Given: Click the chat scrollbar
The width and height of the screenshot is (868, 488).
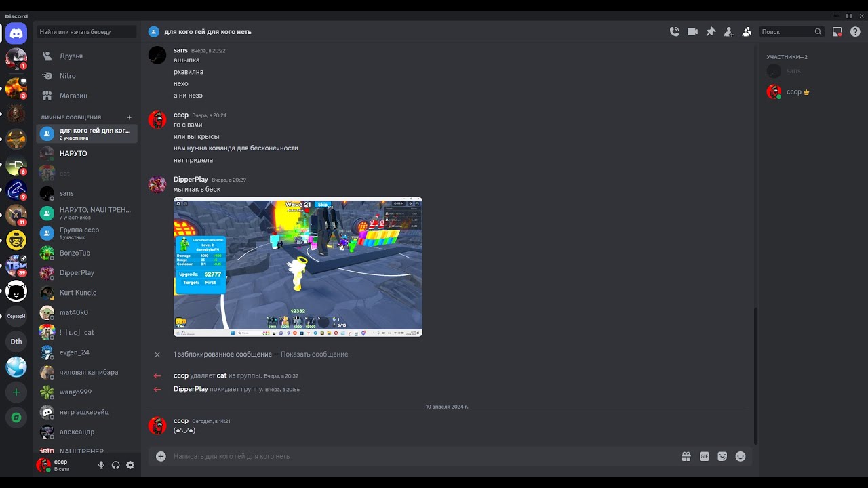Looking at the screenshot, I should (x=755, y=376).
